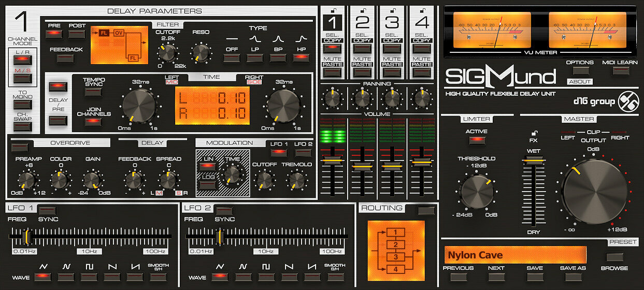Click the ROUTING selector button
644x290 pixels.
pyautogui.click(x=426, y=210)
